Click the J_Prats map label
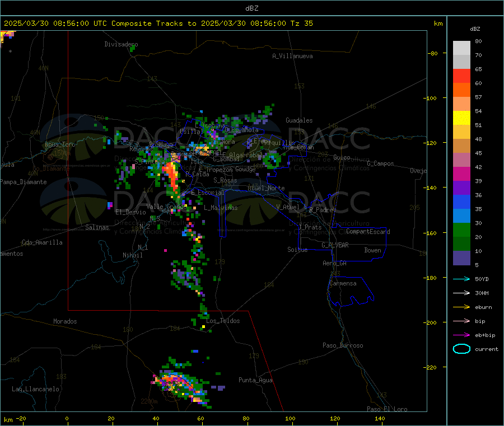The height and width of the screenshot is (426, 504). [x=310, y=227]
